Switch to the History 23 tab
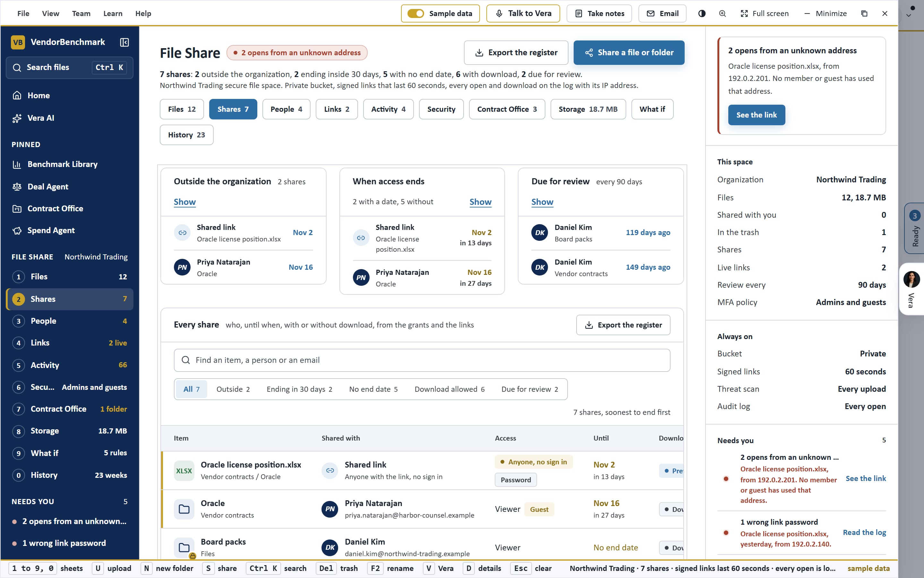Viewport: 924px width, 578px height. (x=186, y=135)
